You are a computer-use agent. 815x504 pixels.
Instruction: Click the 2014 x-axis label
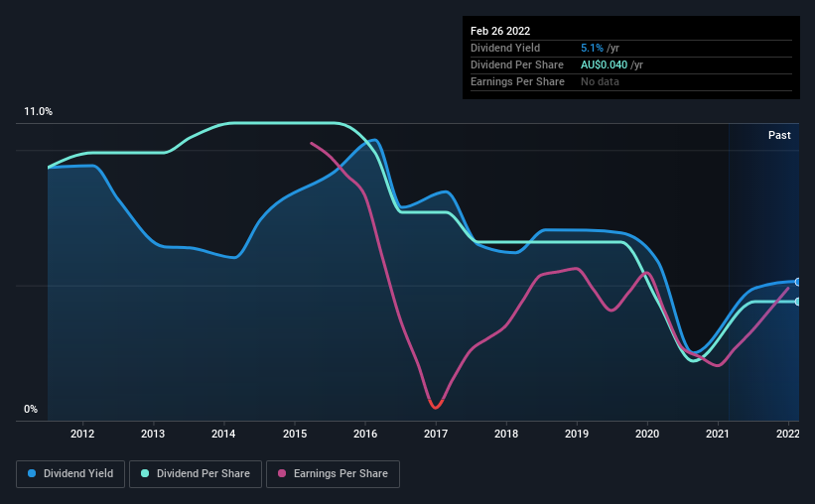[223, 434]
